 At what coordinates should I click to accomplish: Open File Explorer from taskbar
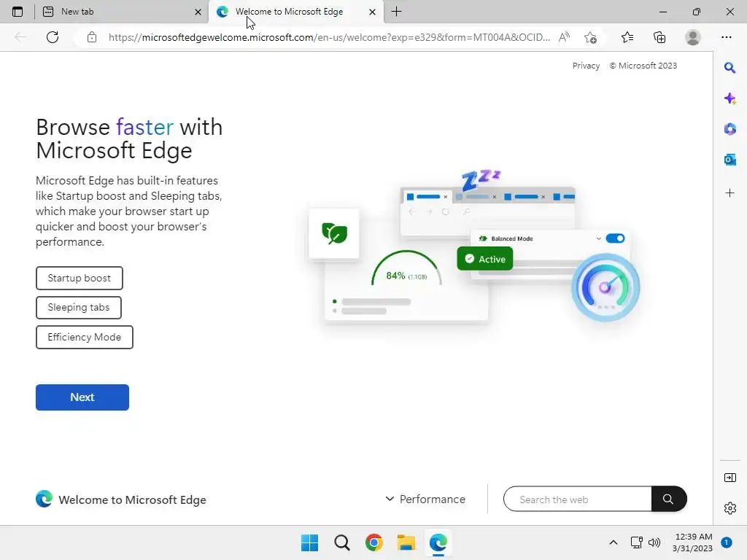(406, 542)
